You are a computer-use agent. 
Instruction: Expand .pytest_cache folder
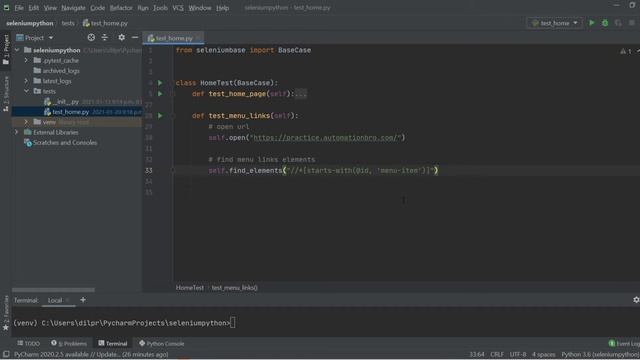(27, 60)
